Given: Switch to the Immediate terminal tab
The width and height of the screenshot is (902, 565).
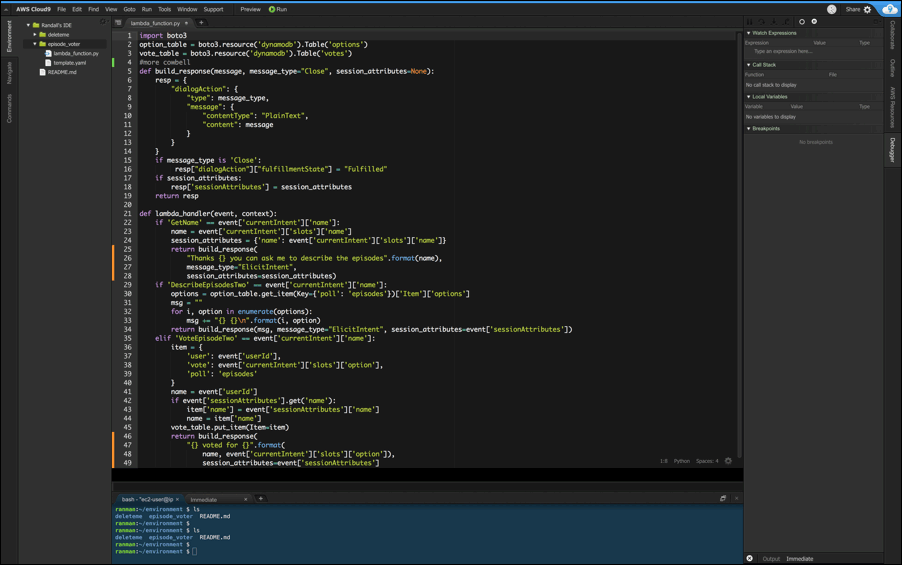Looking at the screenshot, I should (204, 499).
